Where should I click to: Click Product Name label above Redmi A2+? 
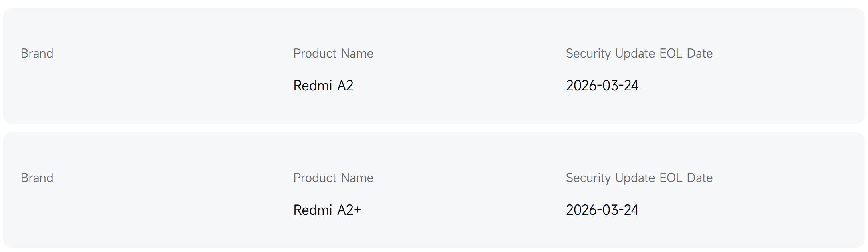pyautogui.click(x=333, y=178)
